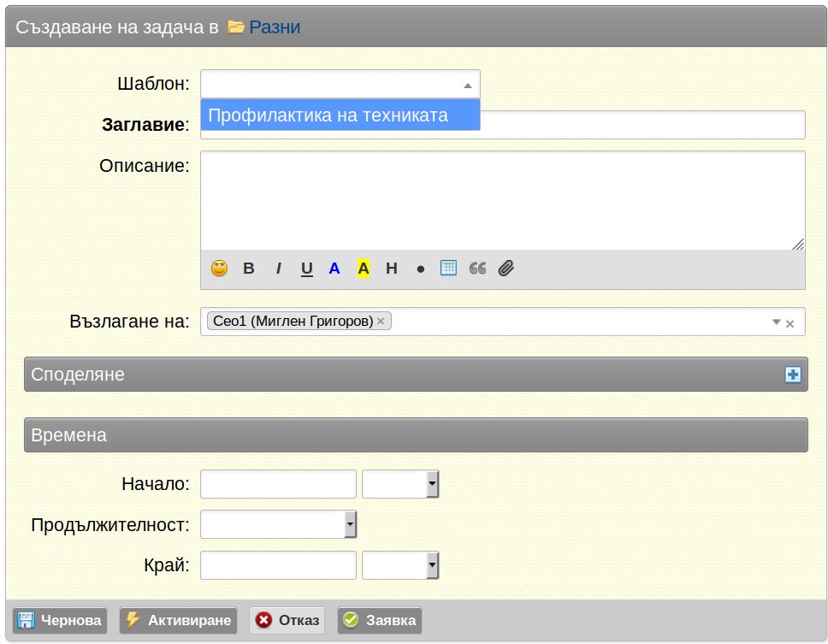Save task as Чернова draft
The image size is (828, 644).
pos(60,620)
